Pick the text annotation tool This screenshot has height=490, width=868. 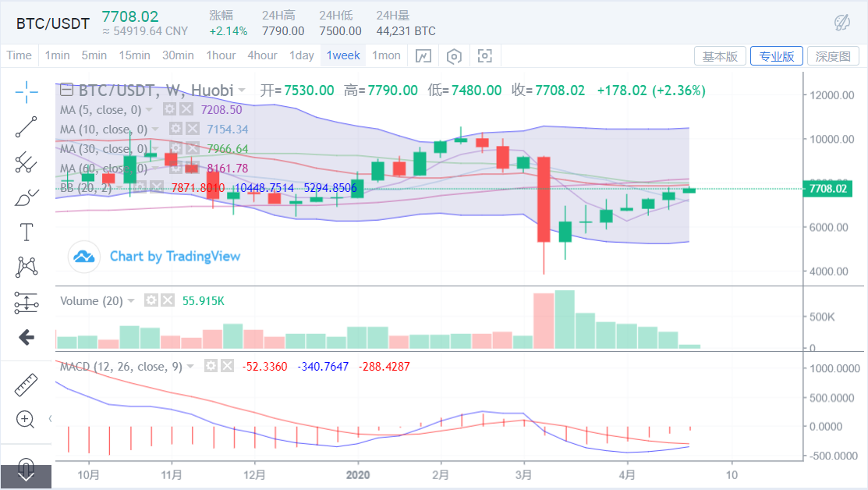(x=27, y=232)
